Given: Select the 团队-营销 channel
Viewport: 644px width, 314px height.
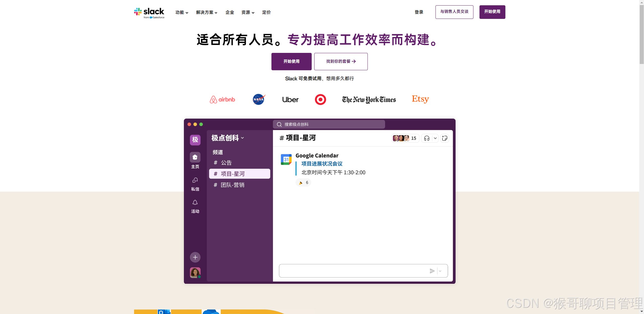Looking at the screenshot, I should (x=232, y=185).
